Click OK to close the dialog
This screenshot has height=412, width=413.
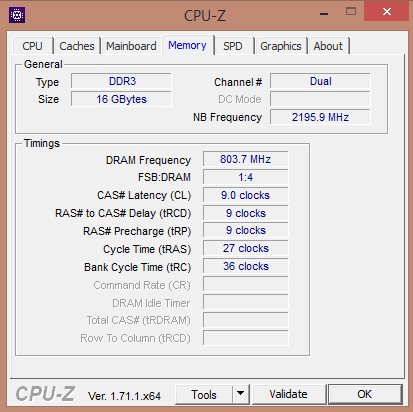click(x=365, y=394)
